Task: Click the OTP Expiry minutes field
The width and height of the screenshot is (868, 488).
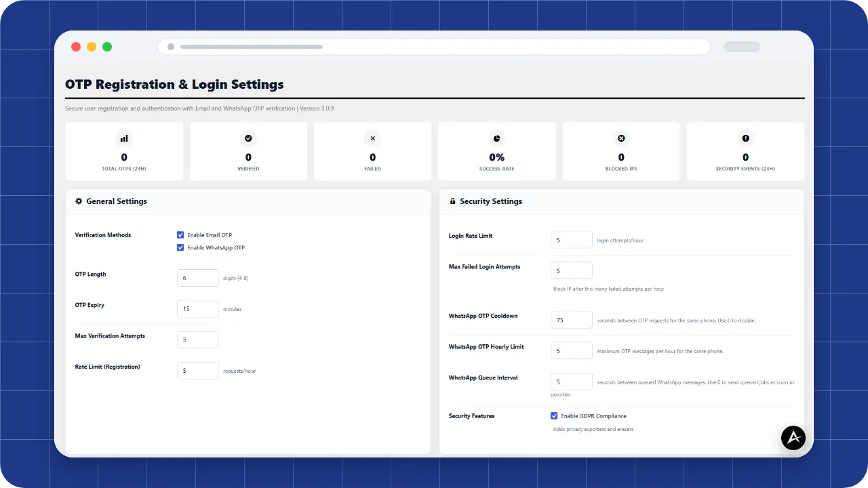Action: (198, 309)
